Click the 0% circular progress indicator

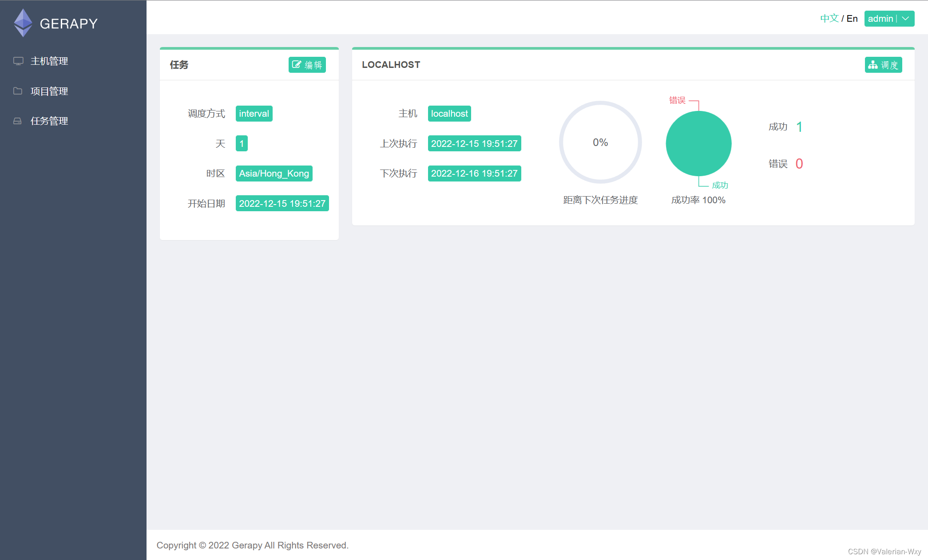[600, 142]
